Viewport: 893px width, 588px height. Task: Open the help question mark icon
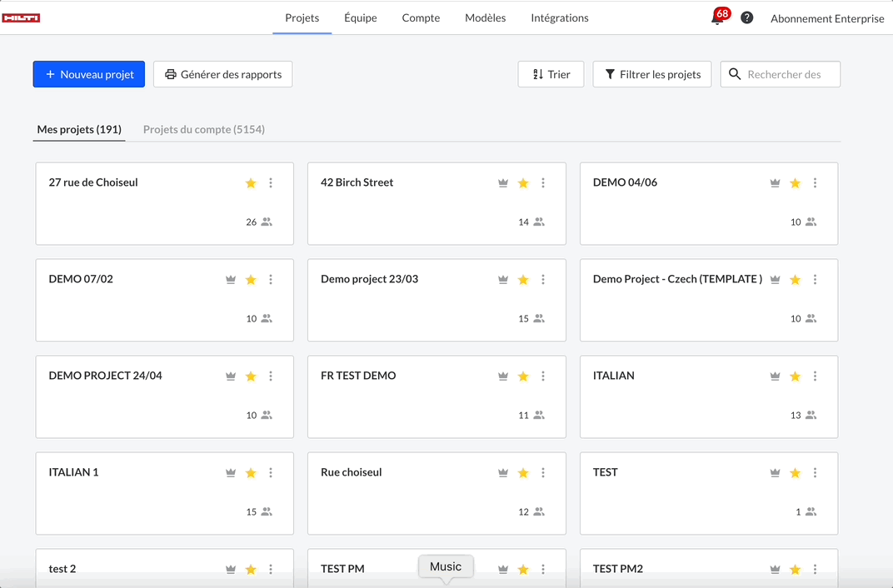[746, 17]
